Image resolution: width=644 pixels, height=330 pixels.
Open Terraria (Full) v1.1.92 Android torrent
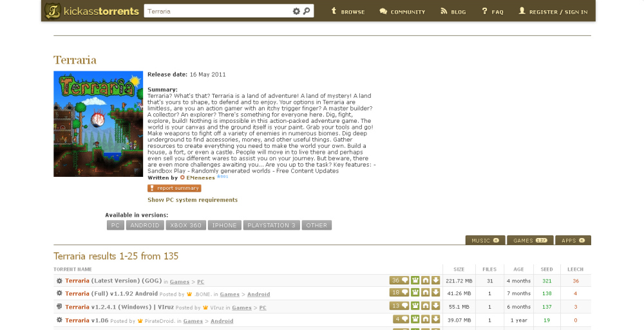coord(111,293)
